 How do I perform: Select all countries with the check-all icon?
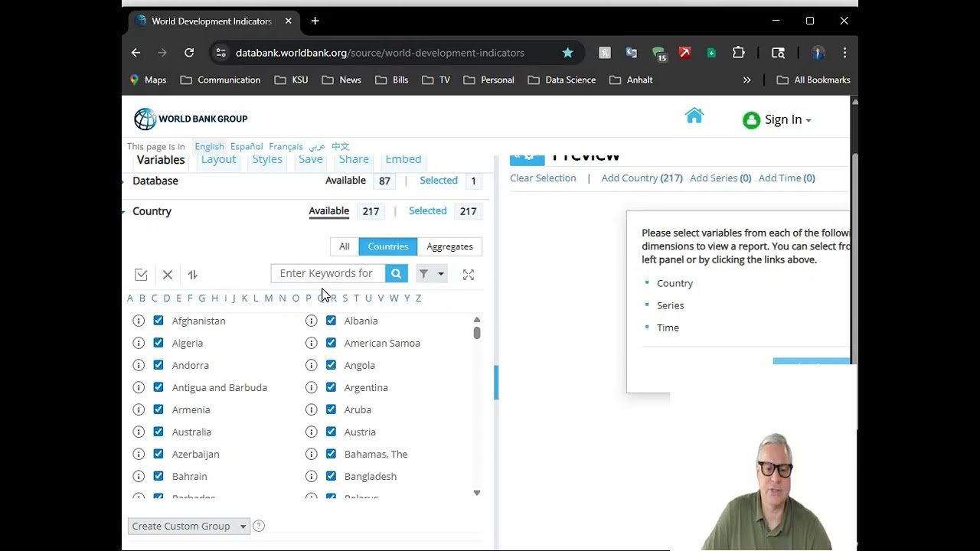pyautogui.click(x=141, y=275)
